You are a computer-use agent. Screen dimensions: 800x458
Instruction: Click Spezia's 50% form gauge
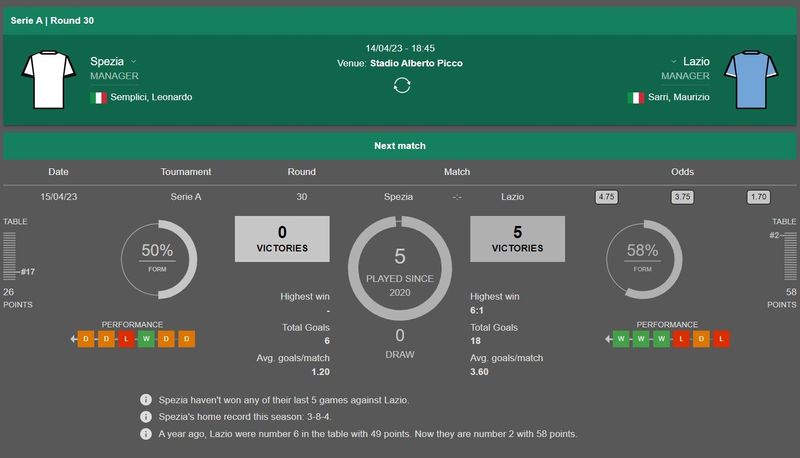coord(159,259)
